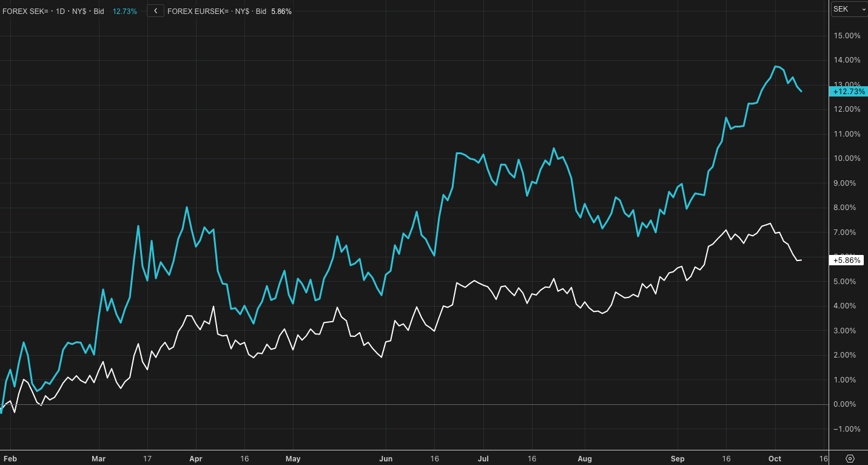Click the −1.00% axis label
Viewport: 868px width, 465px height.
click(x=847, y=429)
